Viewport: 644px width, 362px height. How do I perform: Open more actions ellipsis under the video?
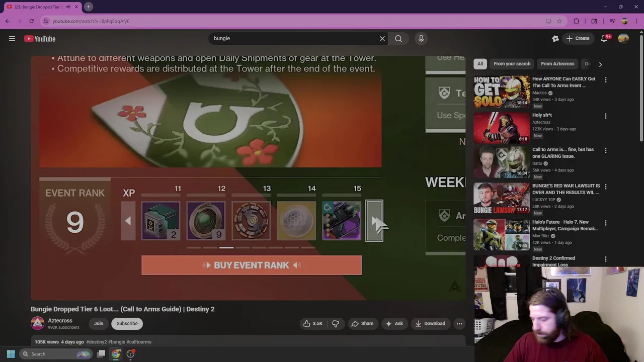(459, 323)
